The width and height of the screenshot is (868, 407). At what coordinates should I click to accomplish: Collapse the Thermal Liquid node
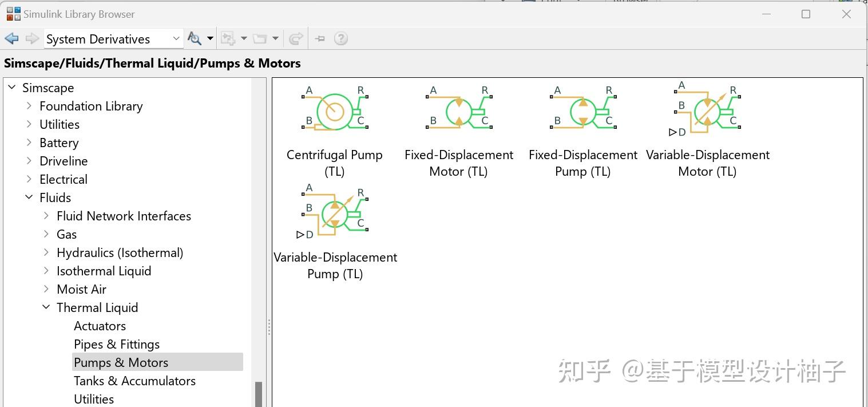(x=46, y=307)
